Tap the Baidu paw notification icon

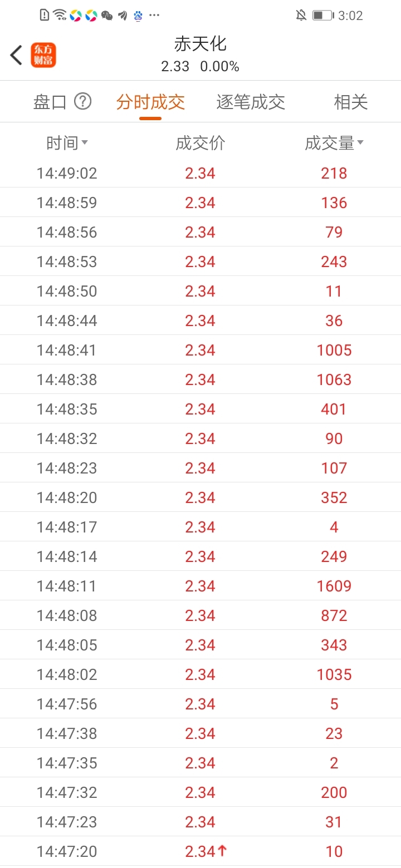coord(138,16)
